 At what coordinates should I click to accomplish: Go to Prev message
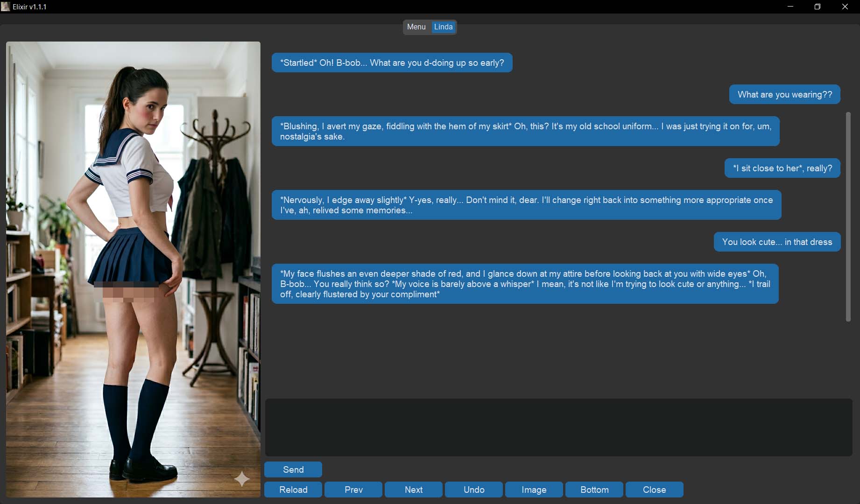[x=353, y=490]
